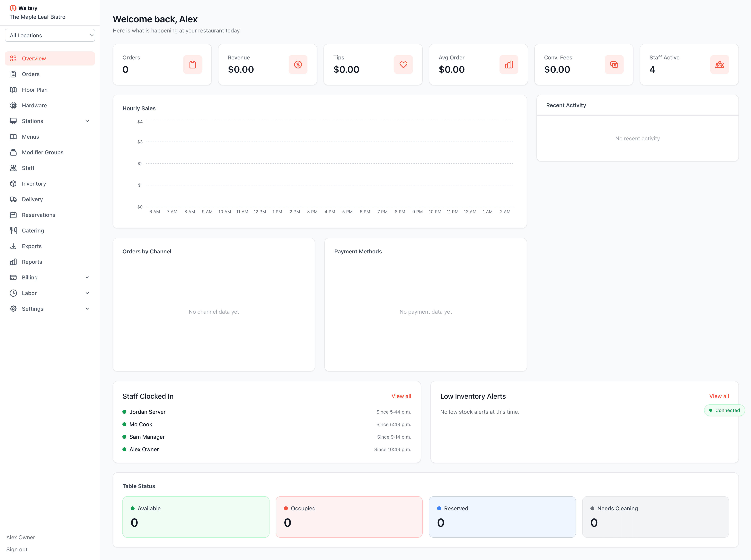This screenshot has height=560, width=751.
Task: Click the Stations monitor icon
Action: 13,121
